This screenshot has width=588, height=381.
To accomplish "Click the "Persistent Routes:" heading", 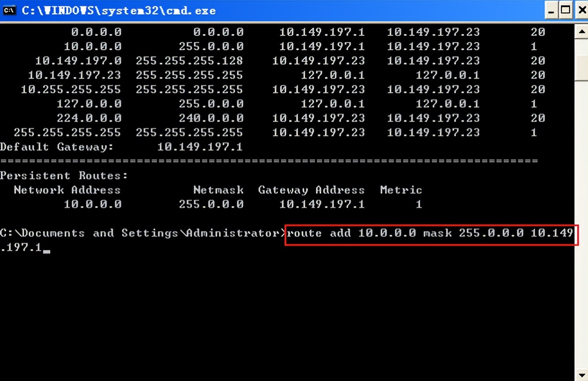I will coord(64,175).
